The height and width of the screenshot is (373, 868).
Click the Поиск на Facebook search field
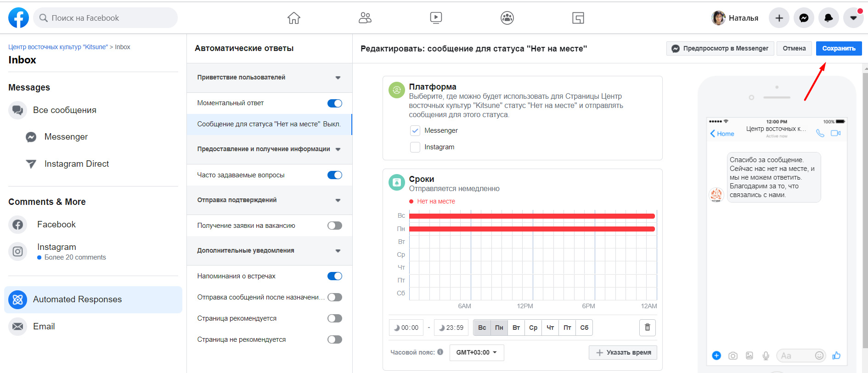(x=105, y=18)
